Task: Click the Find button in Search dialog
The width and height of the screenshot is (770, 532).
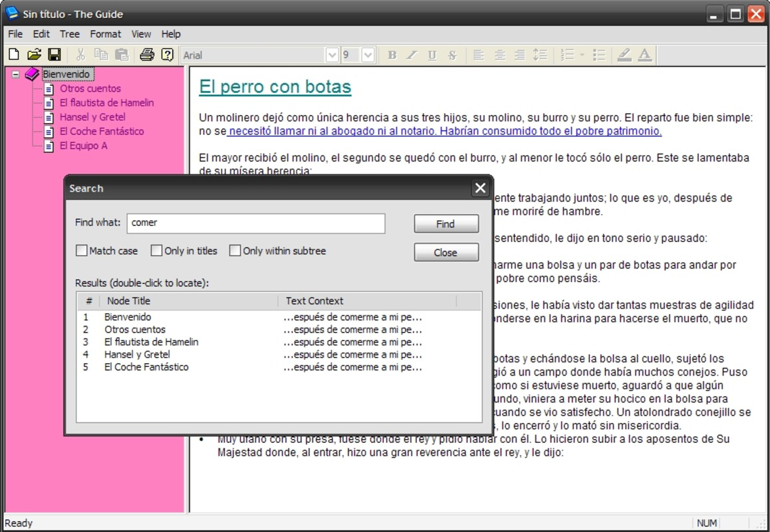Action: [446, 224]
